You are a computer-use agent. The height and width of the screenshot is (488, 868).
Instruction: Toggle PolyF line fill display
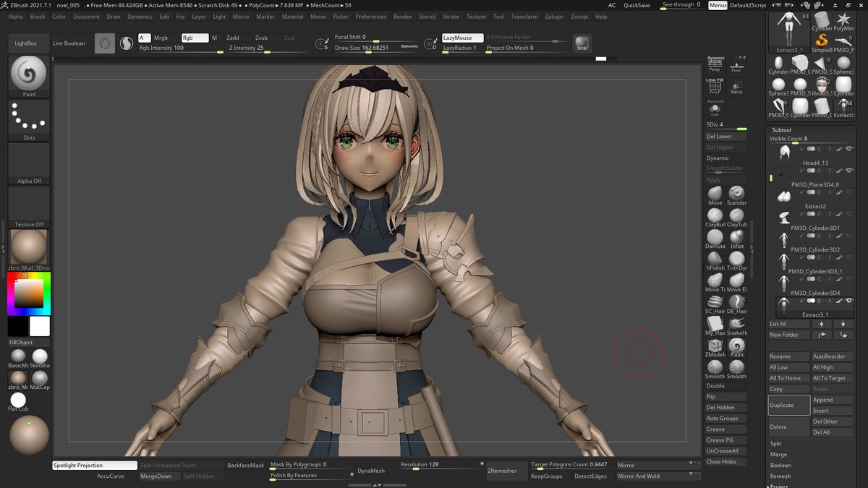(715, 86)
